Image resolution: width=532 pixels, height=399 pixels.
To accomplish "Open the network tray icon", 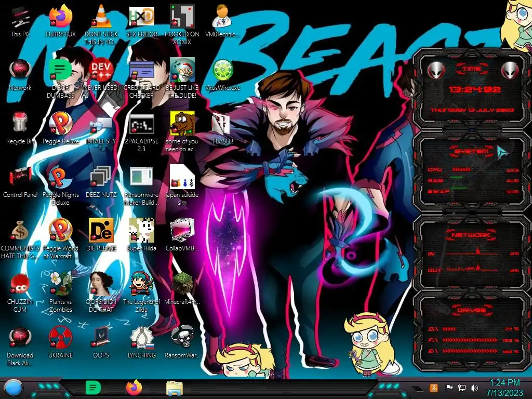I will (x=461, y=388).
